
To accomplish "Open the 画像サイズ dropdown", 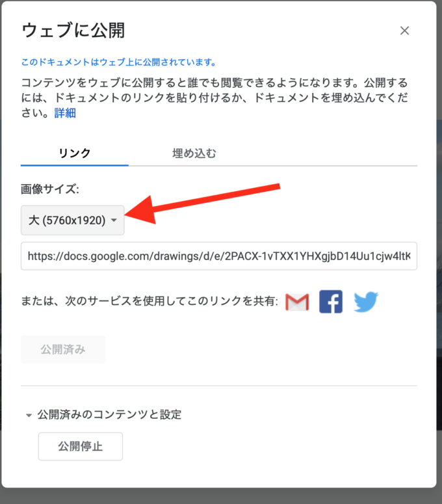I will [x=73, y=220].
